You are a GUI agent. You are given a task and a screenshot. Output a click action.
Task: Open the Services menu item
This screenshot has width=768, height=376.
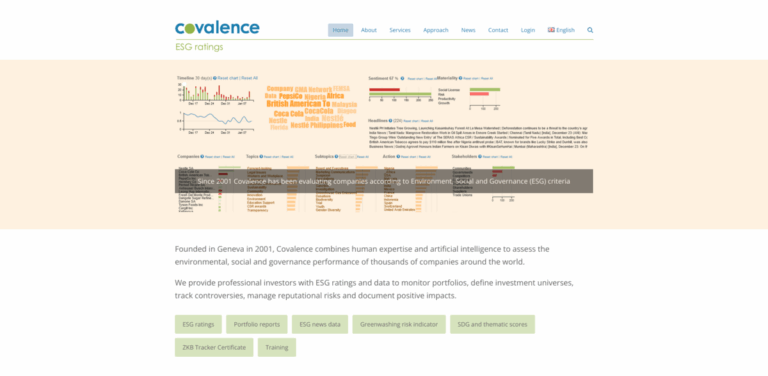coord(400,30)
